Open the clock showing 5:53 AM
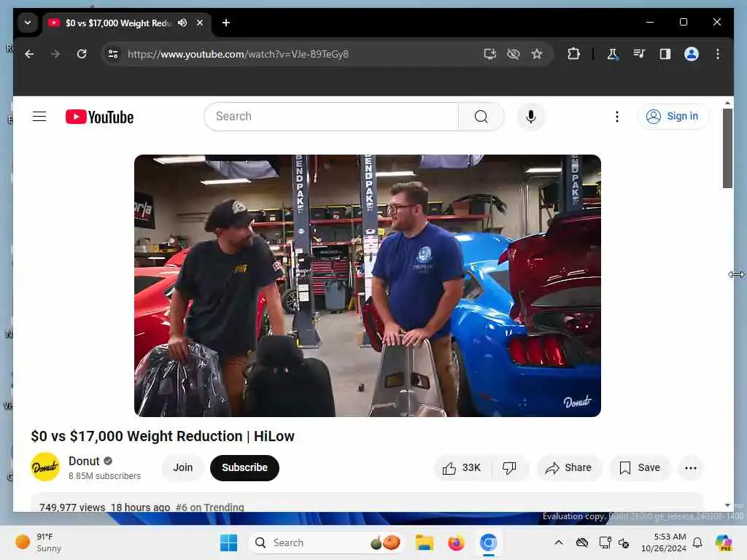Image resolution: width=747 pixels, height=560 pixels. [664, 542]
